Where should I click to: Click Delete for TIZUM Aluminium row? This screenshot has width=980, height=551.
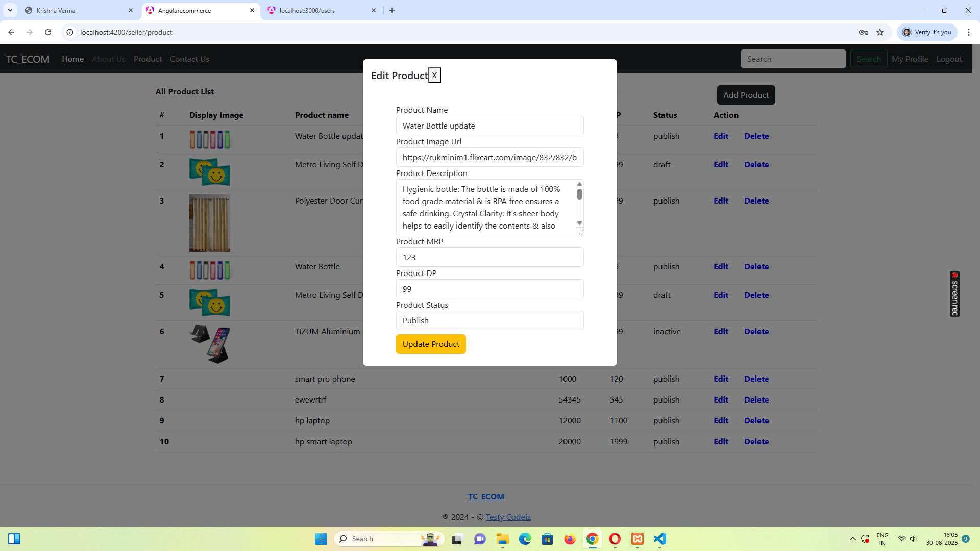[756, 331]
